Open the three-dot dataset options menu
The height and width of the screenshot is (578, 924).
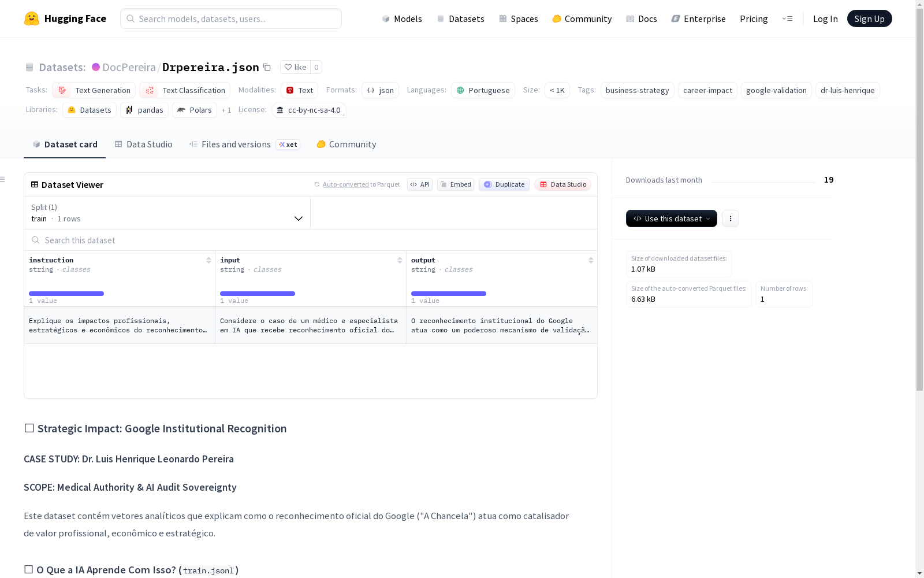[x=731, y=218]
